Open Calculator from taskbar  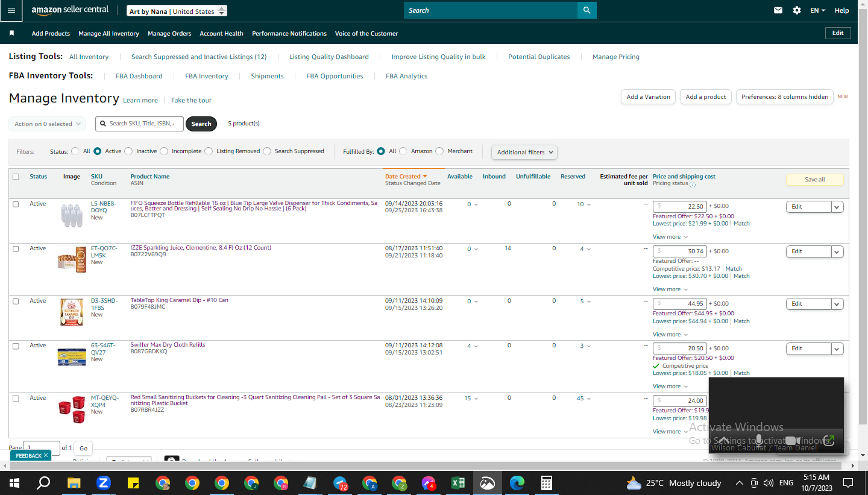click(x=547, y=483)
